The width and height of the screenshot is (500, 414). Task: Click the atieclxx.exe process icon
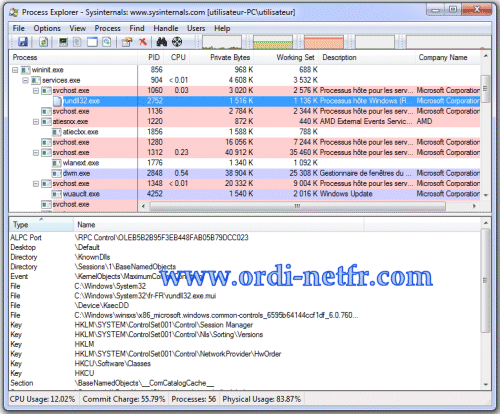pos(57,132)
